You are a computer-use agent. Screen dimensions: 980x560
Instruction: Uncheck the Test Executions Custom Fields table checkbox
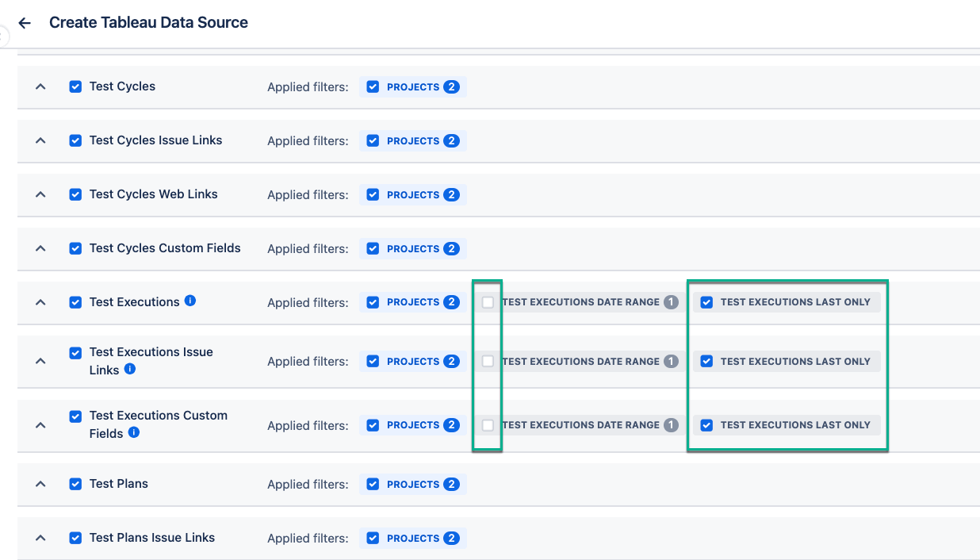point(75,416)
